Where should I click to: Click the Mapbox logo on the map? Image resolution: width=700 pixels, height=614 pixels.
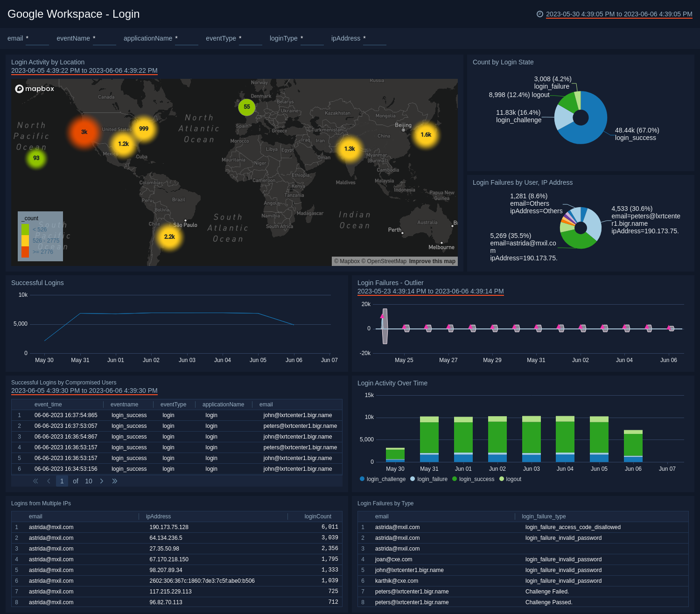[35, 89]
